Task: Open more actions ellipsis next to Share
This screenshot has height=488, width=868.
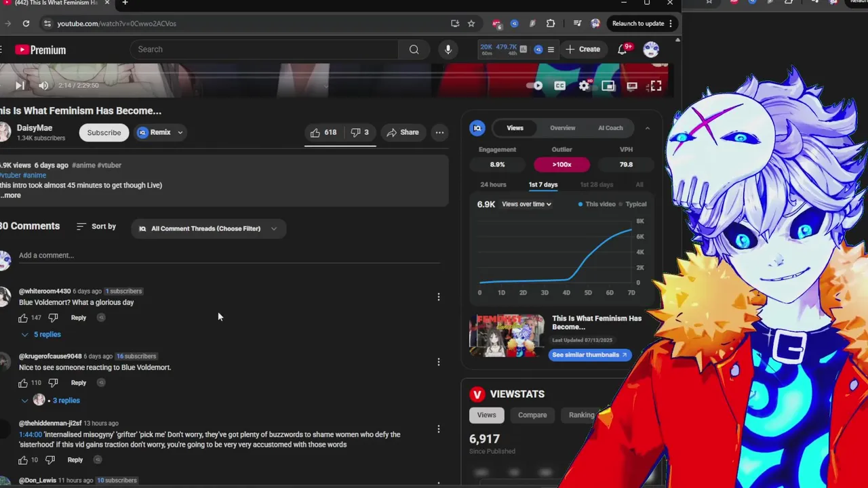Action: [439, 132]
